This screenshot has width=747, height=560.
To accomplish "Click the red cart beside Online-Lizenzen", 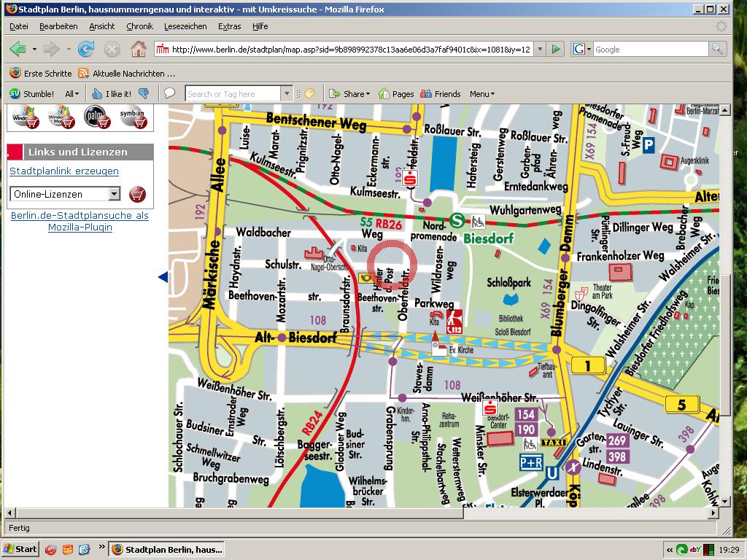I will 137,194.
